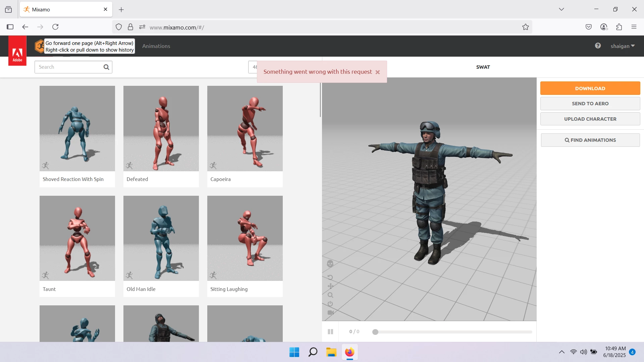The height and width of the screenshot is (362, 644).
Task: Toggle the follow camera video icon
Action: coord(330,313)
